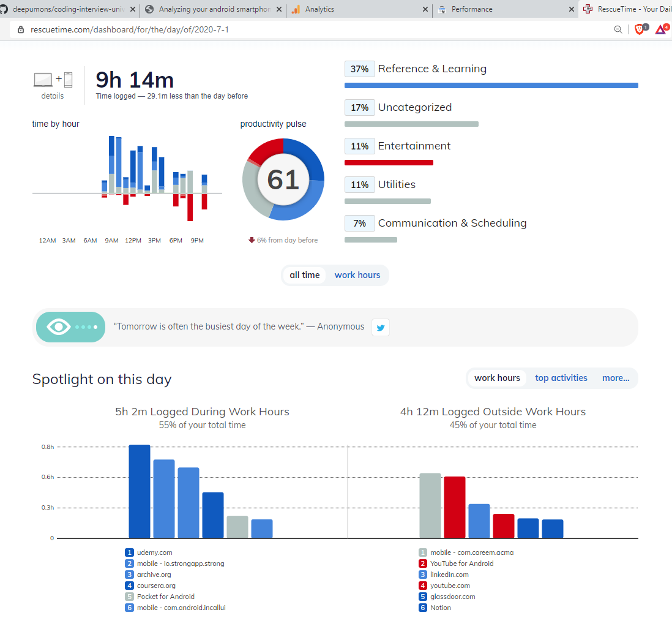Open mobile - com.careem.acma legend entry
Viewport: 672px width, 637px height.
[x=472, y=552]
